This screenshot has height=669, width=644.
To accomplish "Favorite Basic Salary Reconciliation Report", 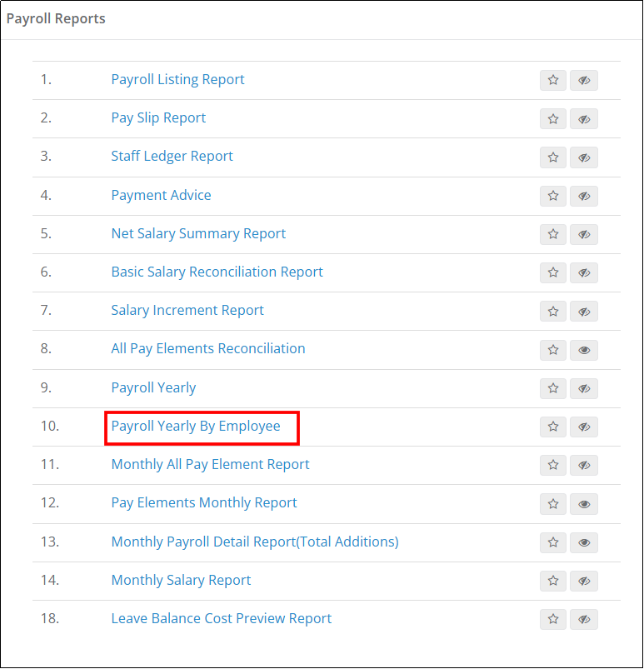I will (x=553, y=272).
